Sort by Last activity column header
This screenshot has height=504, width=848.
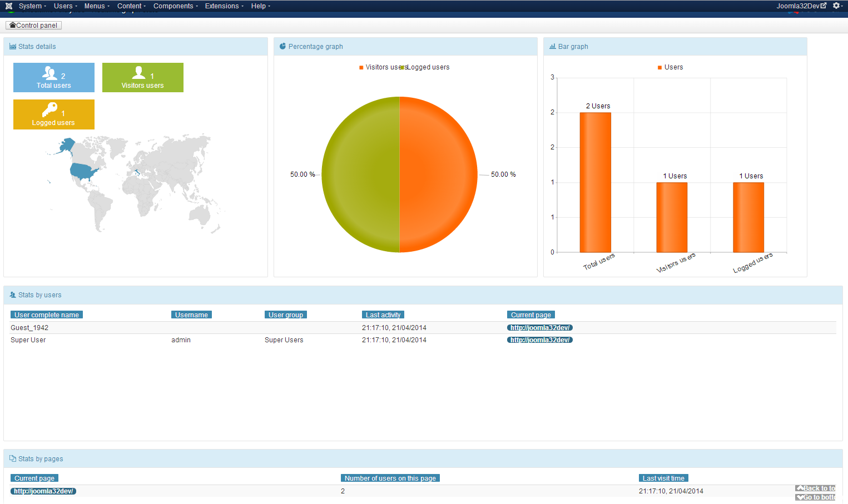(x=383, y=315)
